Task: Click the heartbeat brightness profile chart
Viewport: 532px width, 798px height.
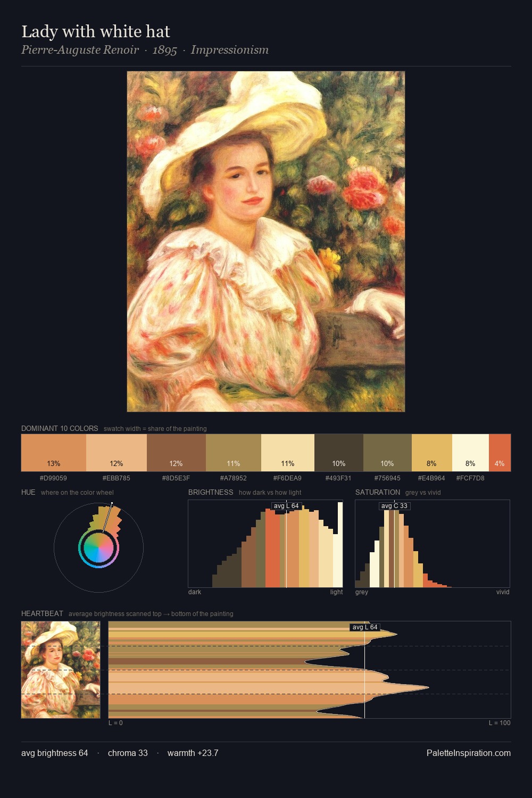Action: click(310, 670)
